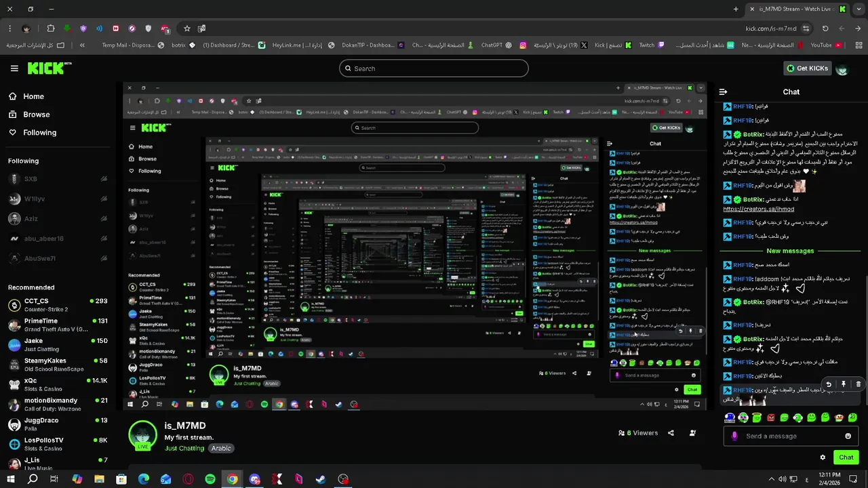Screen dimensions: 868x488
Task: Jump to New messages in chat
Action: [790, 251]
